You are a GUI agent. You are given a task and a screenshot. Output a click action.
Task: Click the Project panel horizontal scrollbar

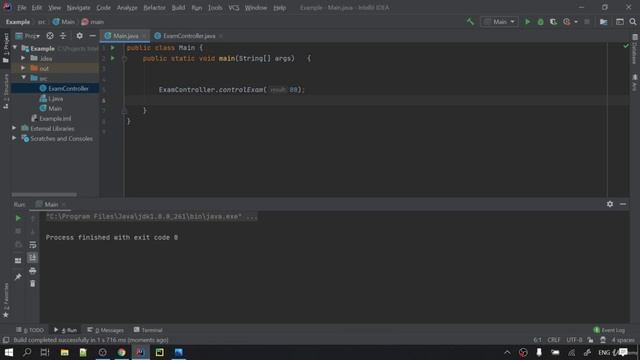click(44, 195)
